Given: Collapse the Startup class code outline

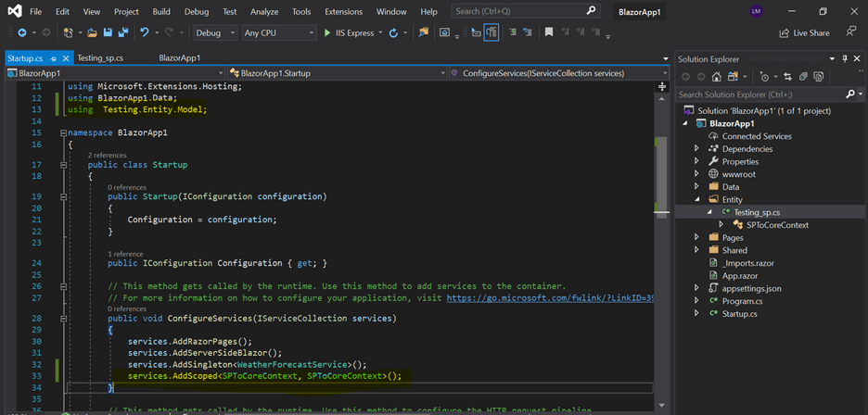Looking at the screenshot, I should (x=63, y=165).
